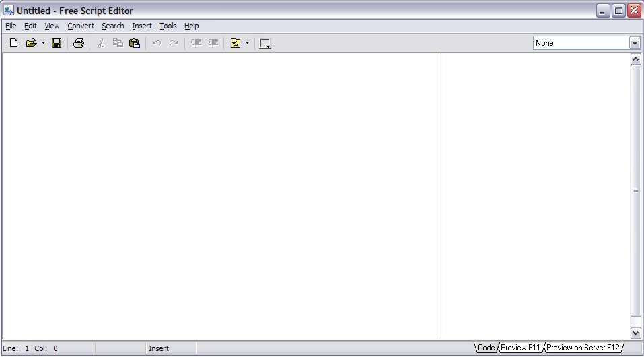The height and width of the screenshot is (357, 644).
Task: Switch to the Code tab
Action: pyautogui.click(x=487, y=348)
